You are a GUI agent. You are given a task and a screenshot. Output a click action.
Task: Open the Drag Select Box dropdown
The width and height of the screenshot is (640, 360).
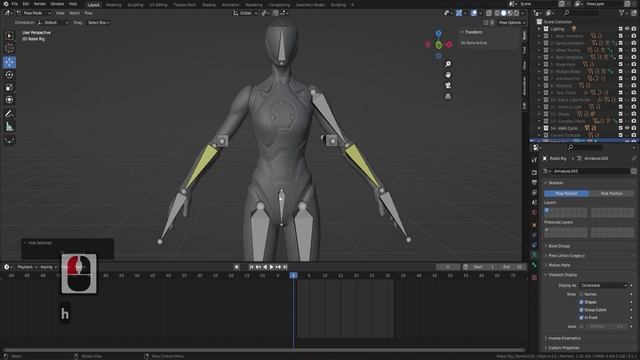(x=98, y=22)
